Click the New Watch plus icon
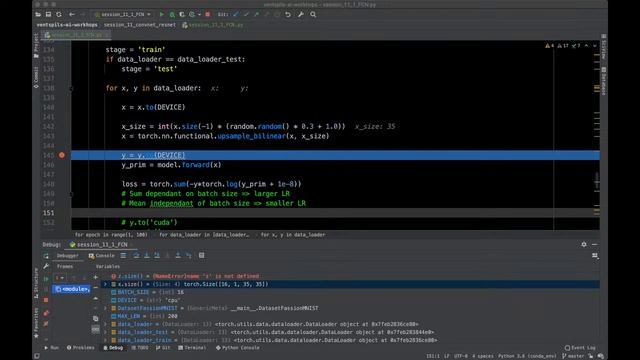 click(96, 277)
